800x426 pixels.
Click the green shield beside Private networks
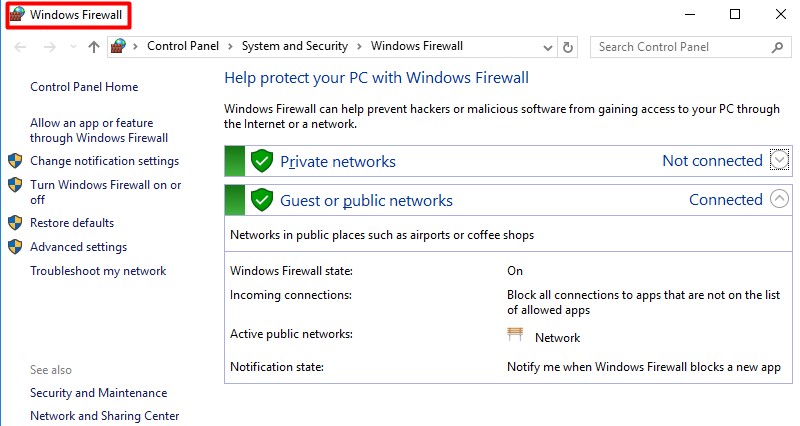[262, 161]
